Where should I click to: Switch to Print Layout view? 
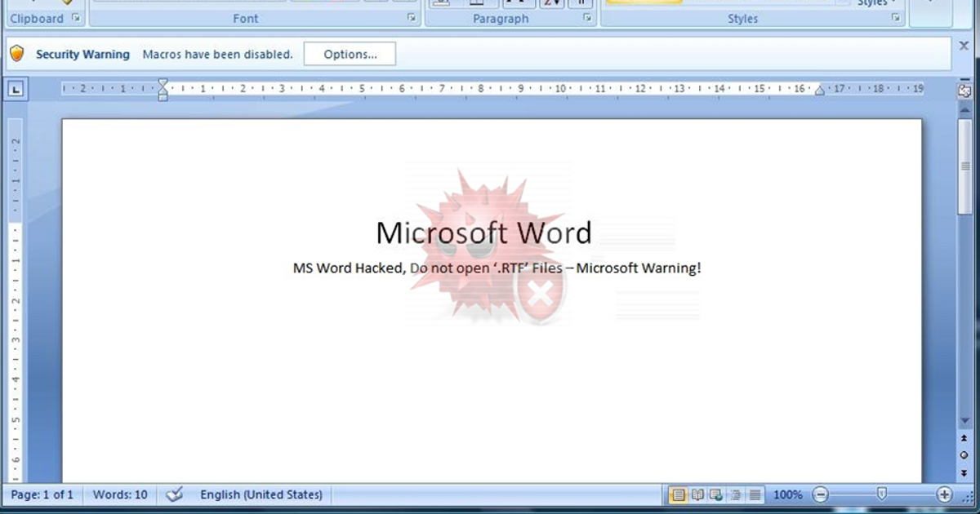[x=679, y=494]
